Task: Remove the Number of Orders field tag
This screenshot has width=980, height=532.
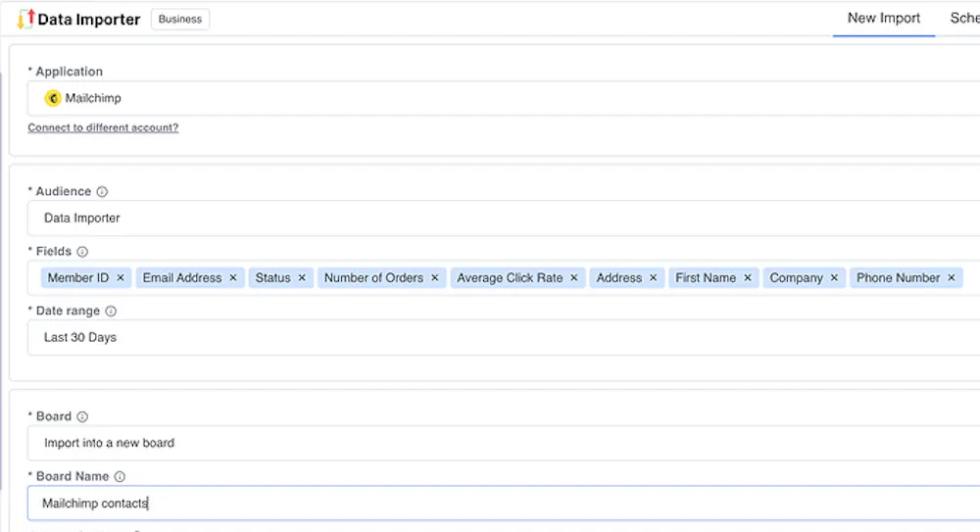Action: (x=435, y=277)
